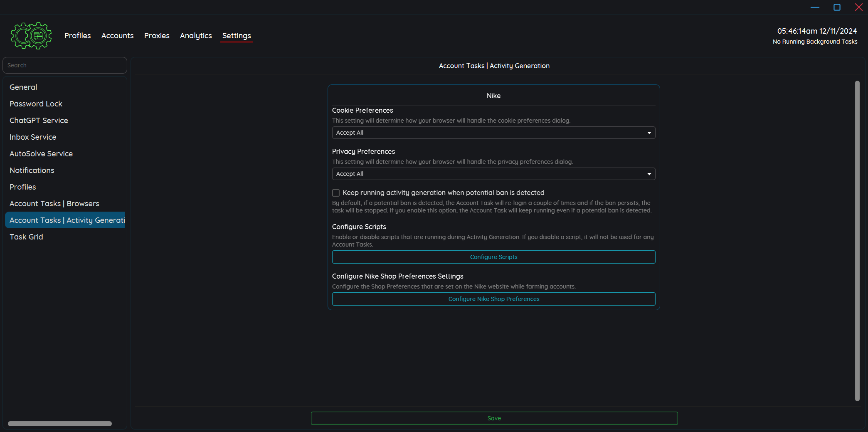Open the Privacy Preferences dropdown
Viewport: 868px width, 432px height.
[x=493, y=174]
